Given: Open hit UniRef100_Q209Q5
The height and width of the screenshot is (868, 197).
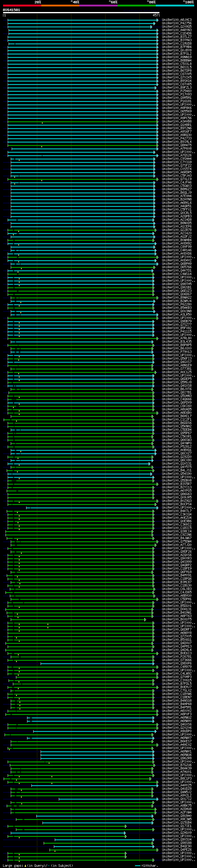Looking at the screenshot, I should point(177,26).
